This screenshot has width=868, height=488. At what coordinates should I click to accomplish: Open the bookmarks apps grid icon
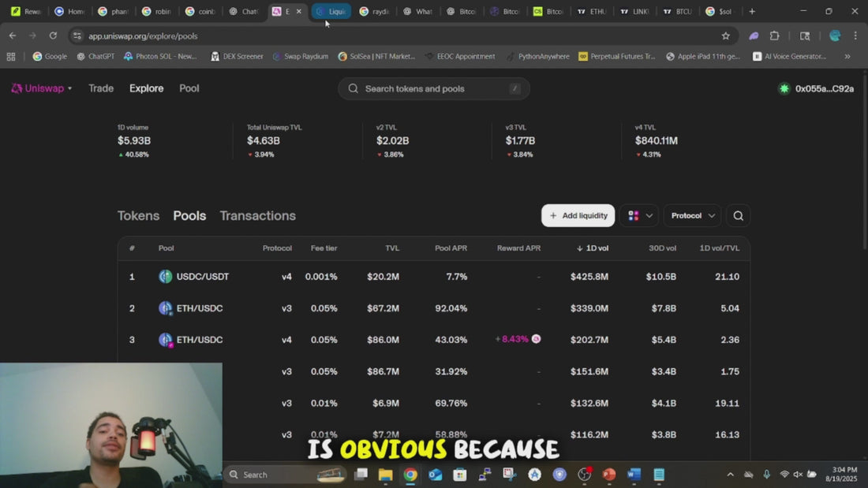point(11,57)
